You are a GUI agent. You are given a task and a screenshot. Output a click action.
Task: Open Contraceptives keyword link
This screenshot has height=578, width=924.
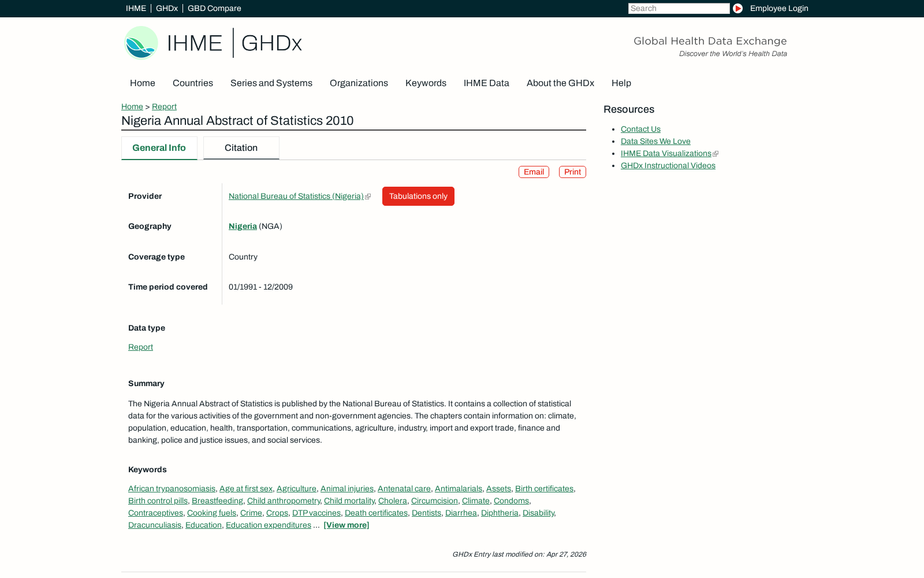[x=155, y=513]
